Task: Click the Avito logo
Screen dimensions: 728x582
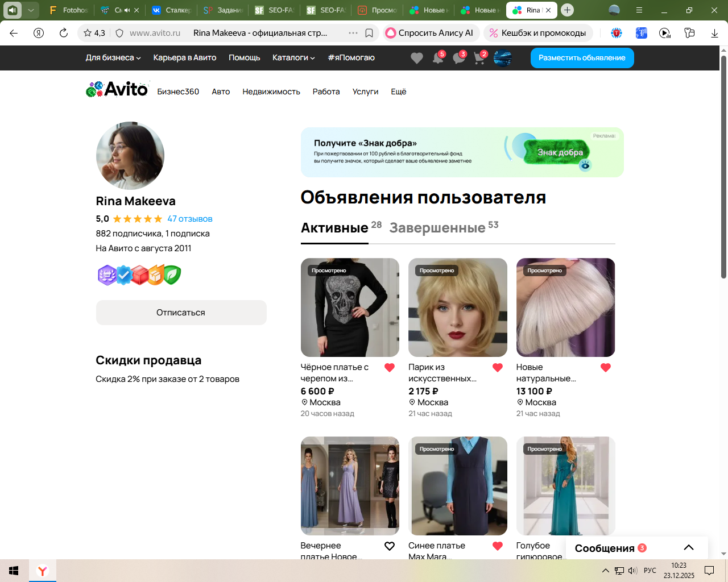Action: pyautogui.click(x=117, y=89)
